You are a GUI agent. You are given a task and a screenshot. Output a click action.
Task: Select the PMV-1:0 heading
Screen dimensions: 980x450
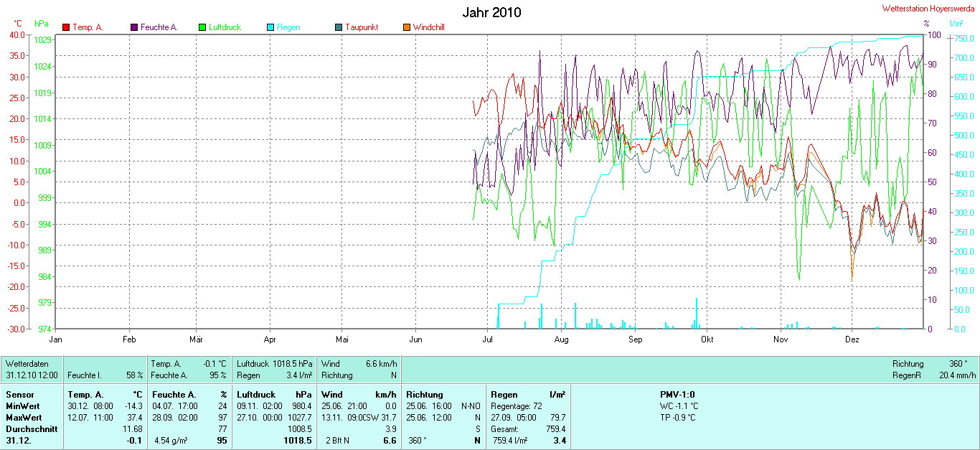pyautogui.click(x=677, y=395)
